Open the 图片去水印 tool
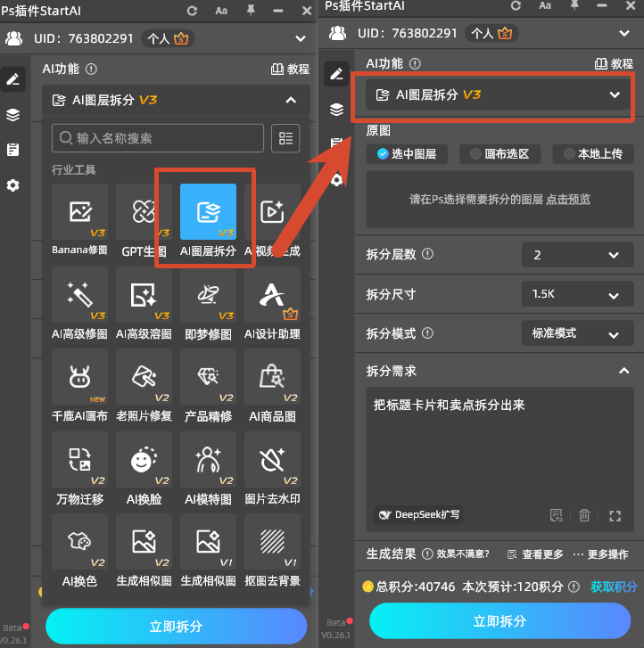 point(272,468)
